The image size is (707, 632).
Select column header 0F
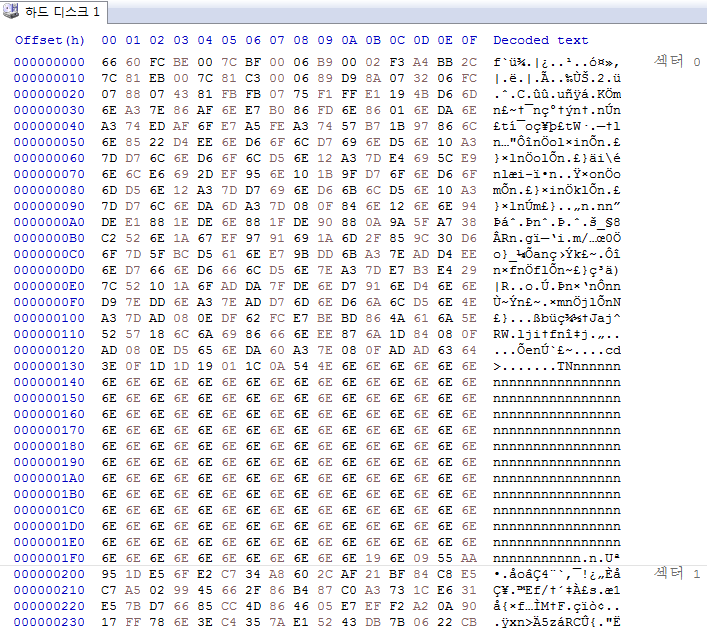click(x=469, y=40)
